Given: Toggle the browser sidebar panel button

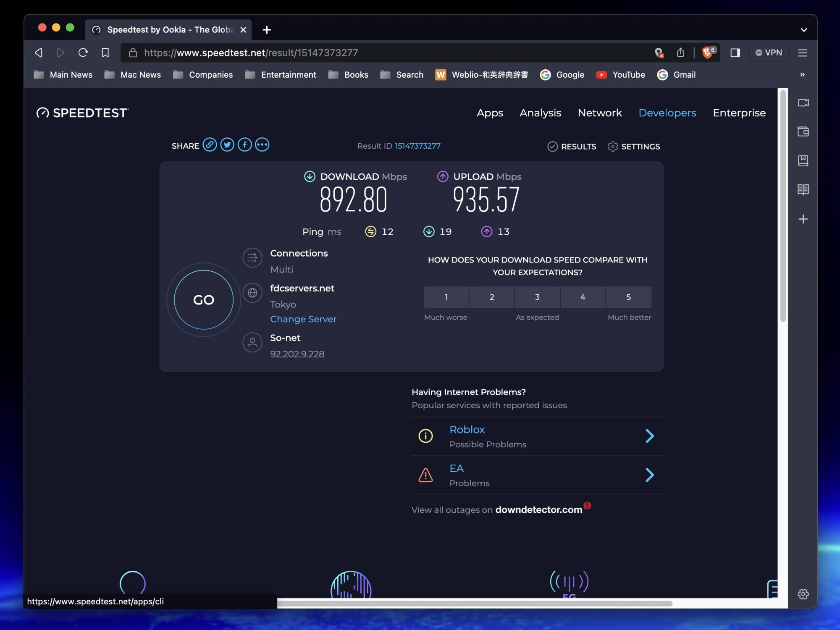Looking at the screenshot, I should pyautogui.click(x=735, y=53).
